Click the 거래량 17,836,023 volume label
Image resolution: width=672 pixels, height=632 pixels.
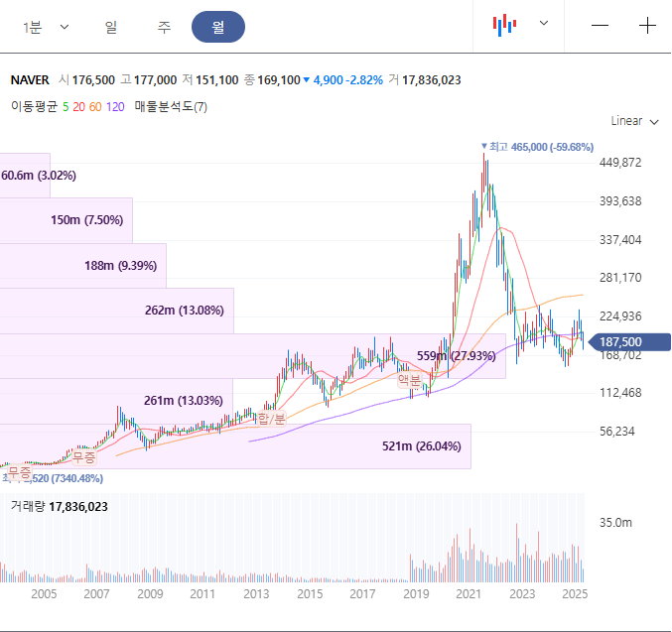pyautogui.click(x=60, y=507)
